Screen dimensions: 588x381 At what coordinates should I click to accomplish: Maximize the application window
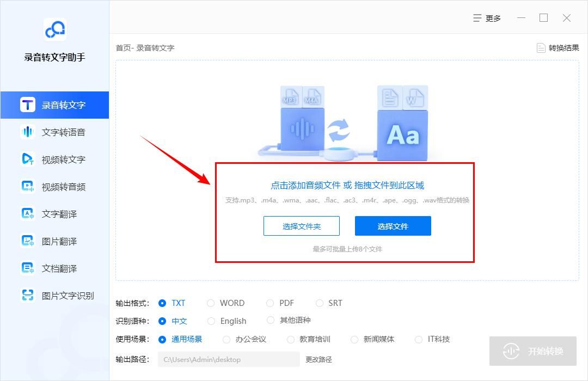544,18
